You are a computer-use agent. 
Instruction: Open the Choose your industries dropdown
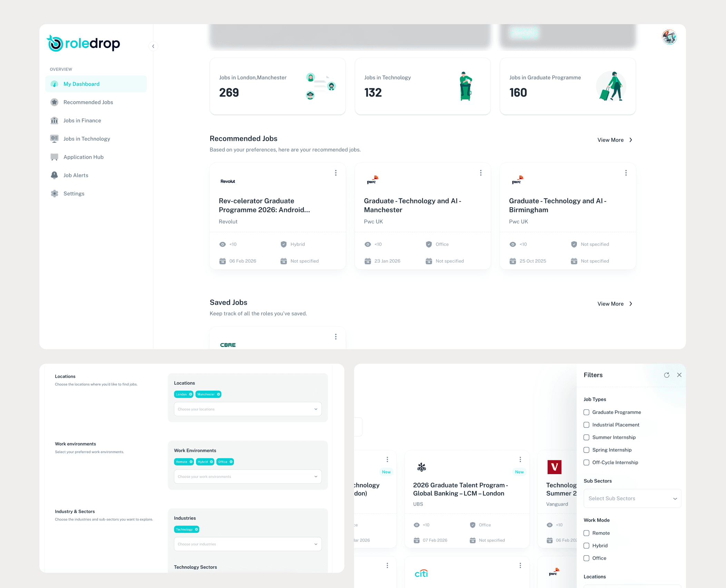(248, 544)
